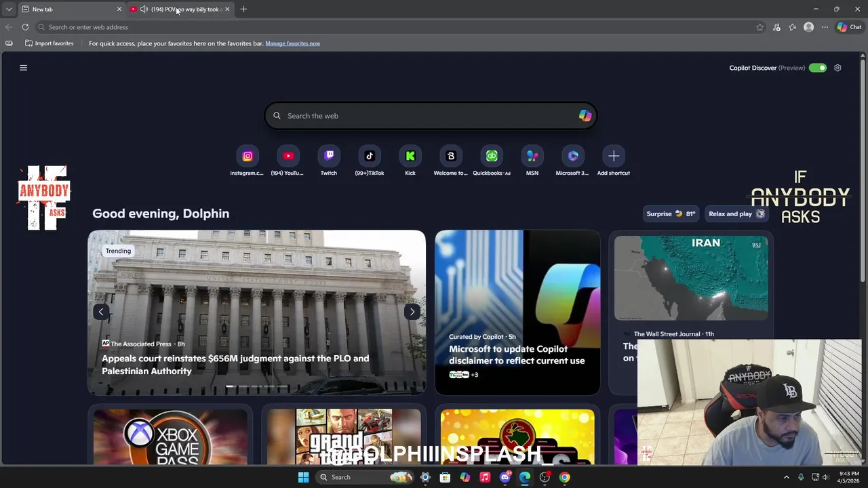Mute the YouTube tab via speaker icon

pyautogui.click(x=144, y=9)
